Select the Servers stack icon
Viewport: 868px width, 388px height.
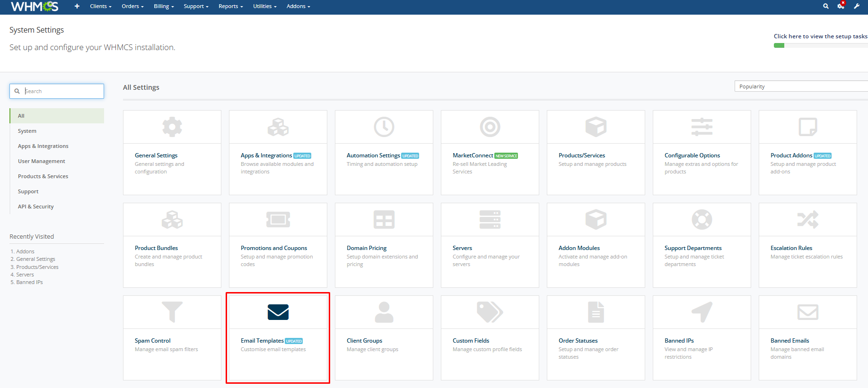490,220
